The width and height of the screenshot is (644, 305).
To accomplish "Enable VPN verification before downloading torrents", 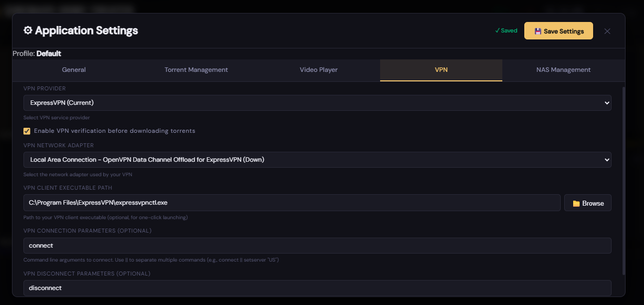I will coord(26,131).
